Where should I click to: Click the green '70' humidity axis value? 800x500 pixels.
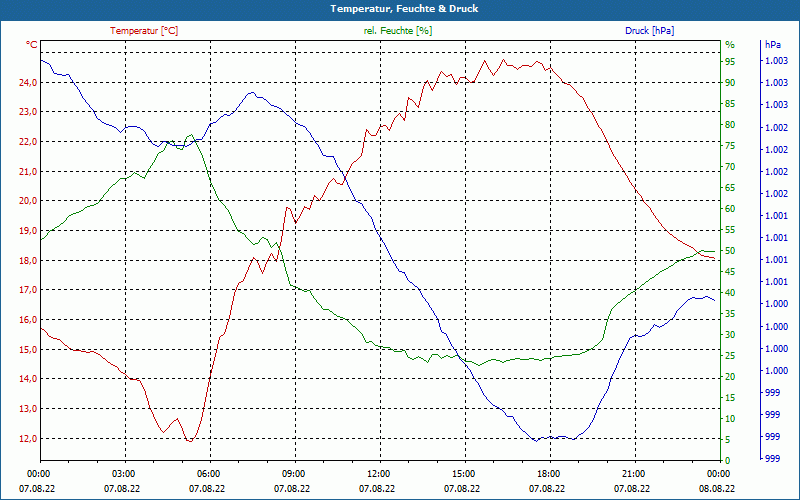(730, 167)
